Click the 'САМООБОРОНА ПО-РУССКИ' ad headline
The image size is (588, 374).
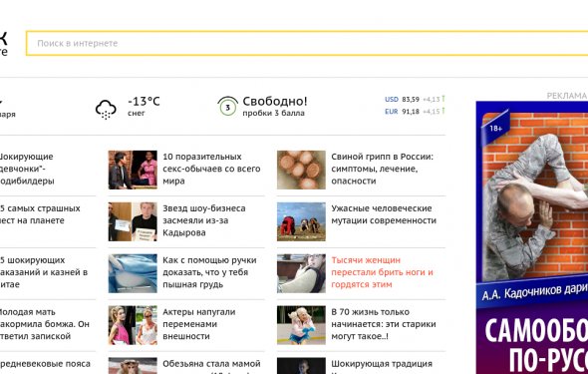tap(536, 345)
